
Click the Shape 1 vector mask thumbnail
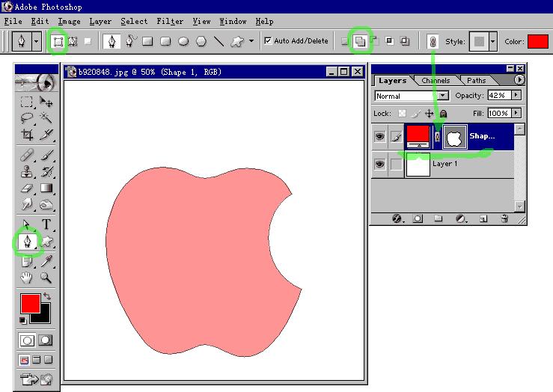[x=454, y=137]
